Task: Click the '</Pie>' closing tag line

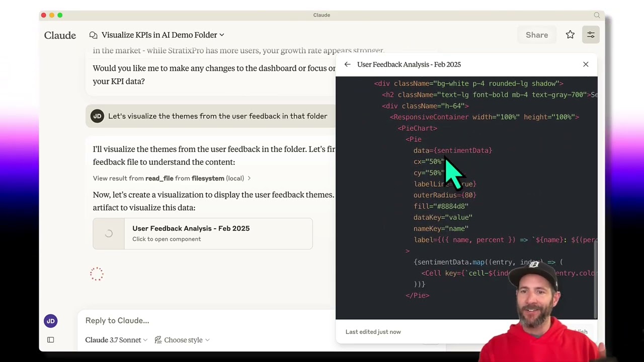Action: coord(418,295)
